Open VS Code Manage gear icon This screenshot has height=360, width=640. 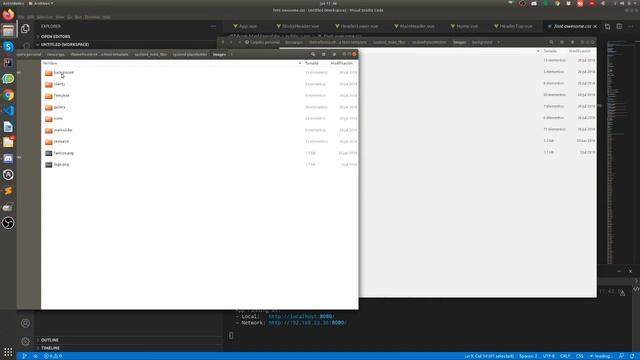pos(25,341)
